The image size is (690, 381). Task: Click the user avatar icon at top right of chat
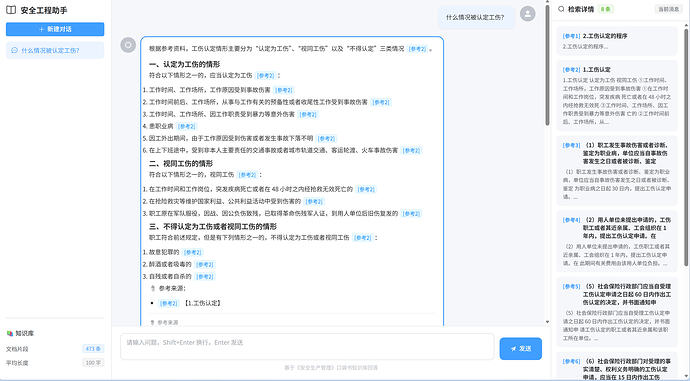tap(528, 14)
